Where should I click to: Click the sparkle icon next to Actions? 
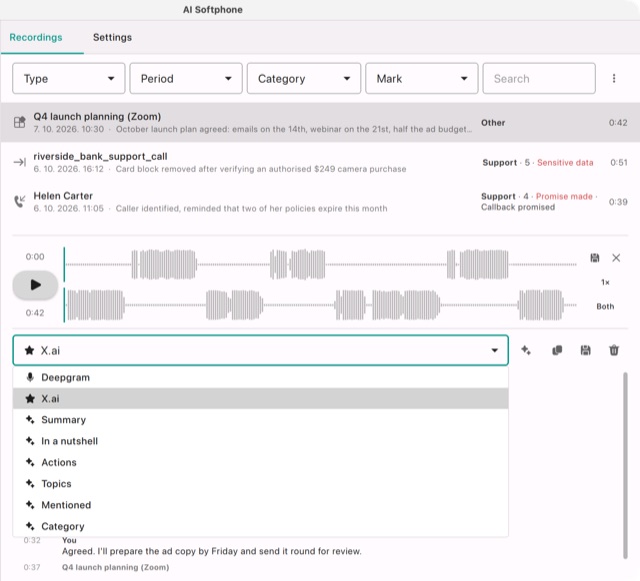tap(30, 462)
